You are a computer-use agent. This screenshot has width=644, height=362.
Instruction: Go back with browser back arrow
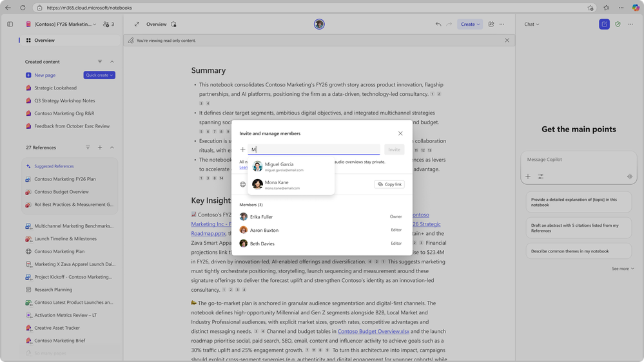[8, 8]
